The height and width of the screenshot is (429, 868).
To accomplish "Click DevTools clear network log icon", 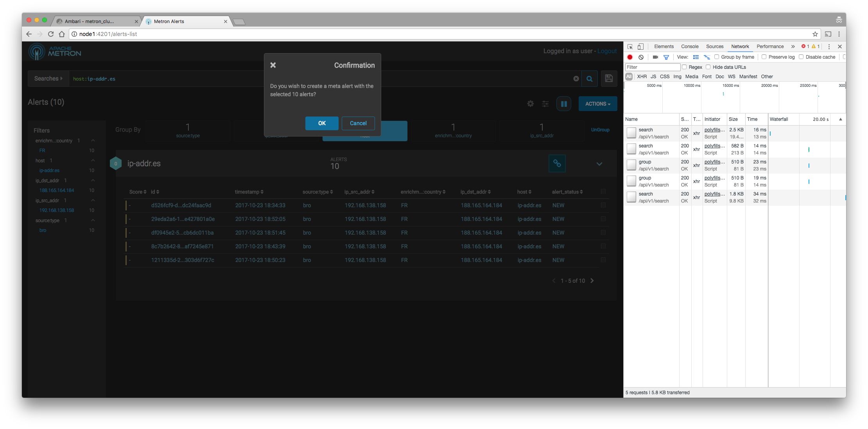I will coord(641,57).
